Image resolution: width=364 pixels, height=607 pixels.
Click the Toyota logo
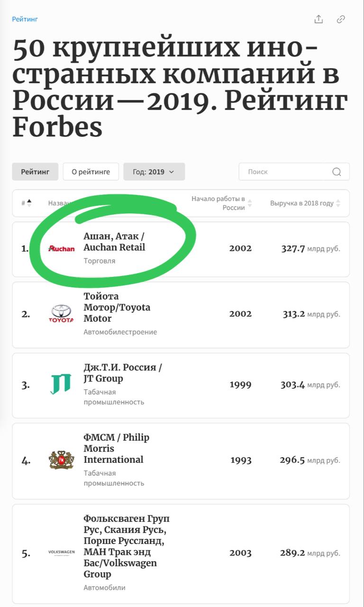61,313
